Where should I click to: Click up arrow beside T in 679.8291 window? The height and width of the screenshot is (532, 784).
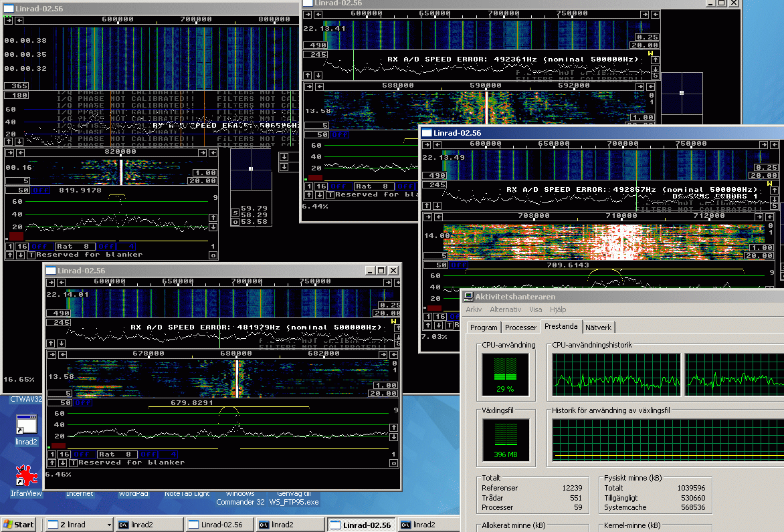(52, 462)
